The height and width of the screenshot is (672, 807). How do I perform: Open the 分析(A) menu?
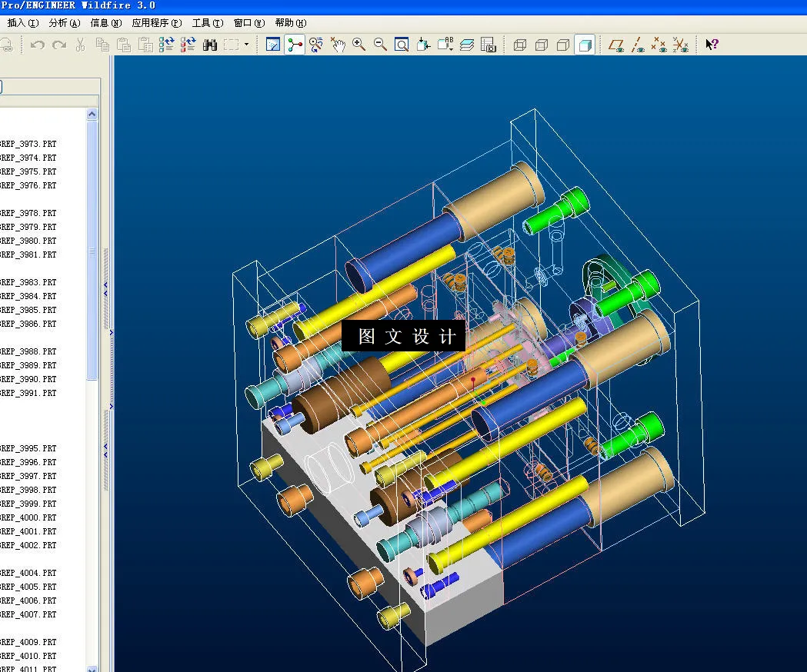click(65, 23)
